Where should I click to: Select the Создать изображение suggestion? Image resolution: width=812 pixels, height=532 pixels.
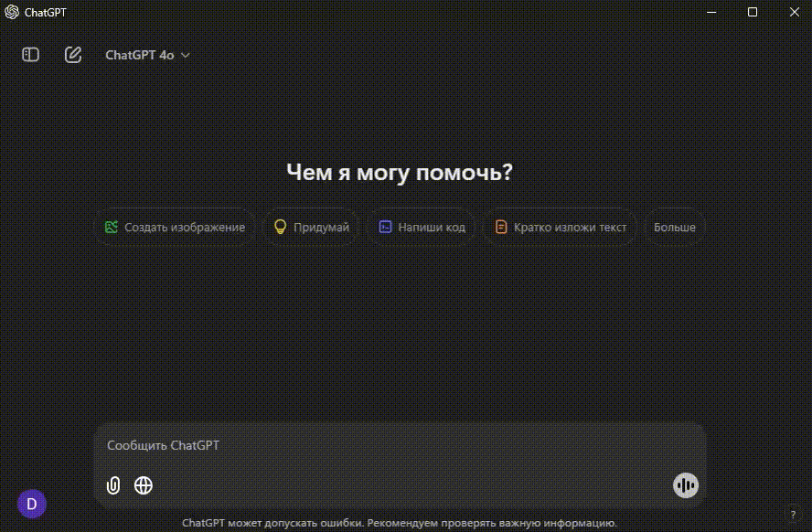(x=175, y=228)
